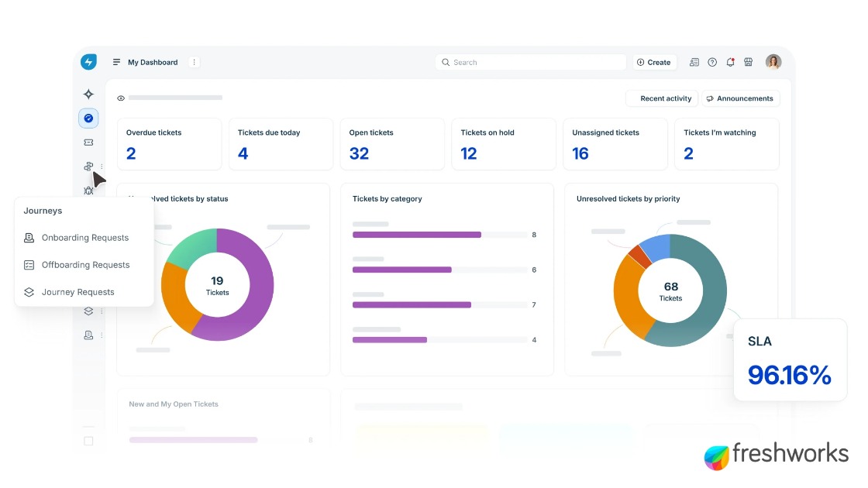Click the Journeys menu header
This screenshot has height=488, width=868.
coord(43,211)
